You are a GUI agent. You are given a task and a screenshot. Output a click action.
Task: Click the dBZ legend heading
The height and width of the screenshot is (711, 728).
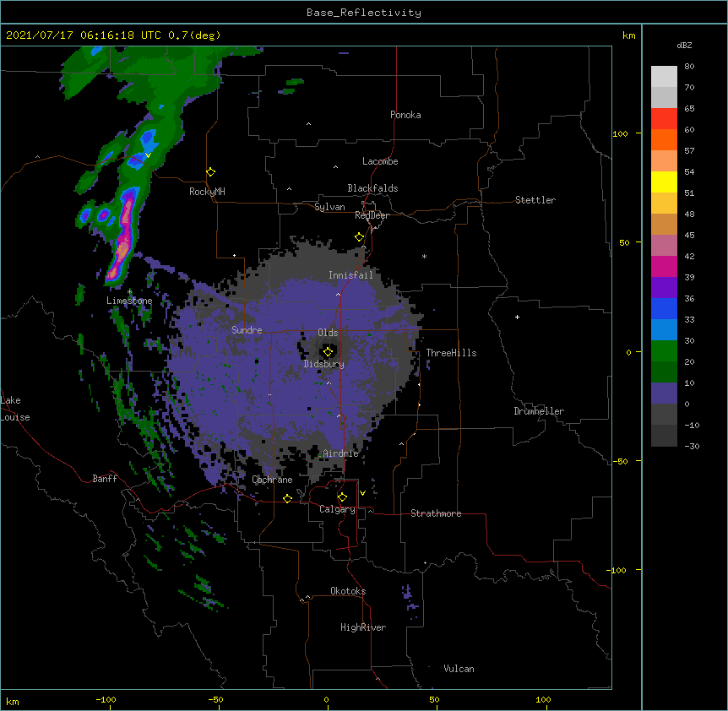coord(684,45)
